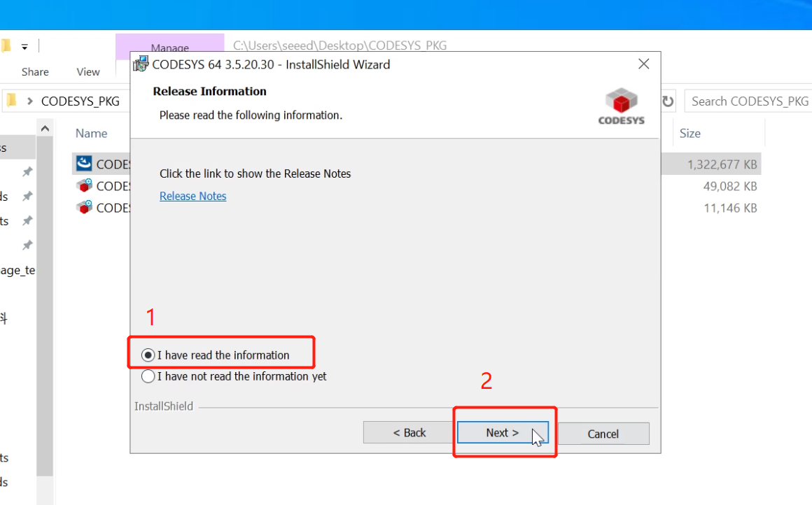Click the red package icon in the 11,146 KB row

pos(84,207)
